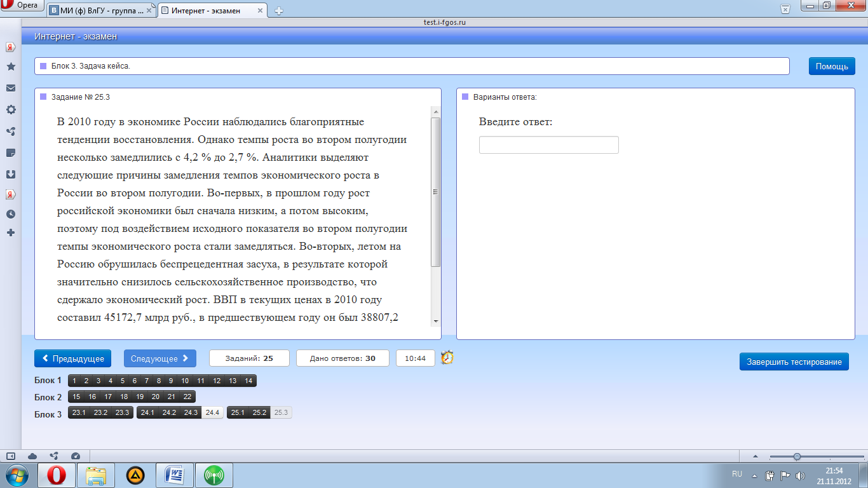Toggle Opera Turbo speedometer icon
The height and width of the screenshot is (488, 868).
coord(76,456)
